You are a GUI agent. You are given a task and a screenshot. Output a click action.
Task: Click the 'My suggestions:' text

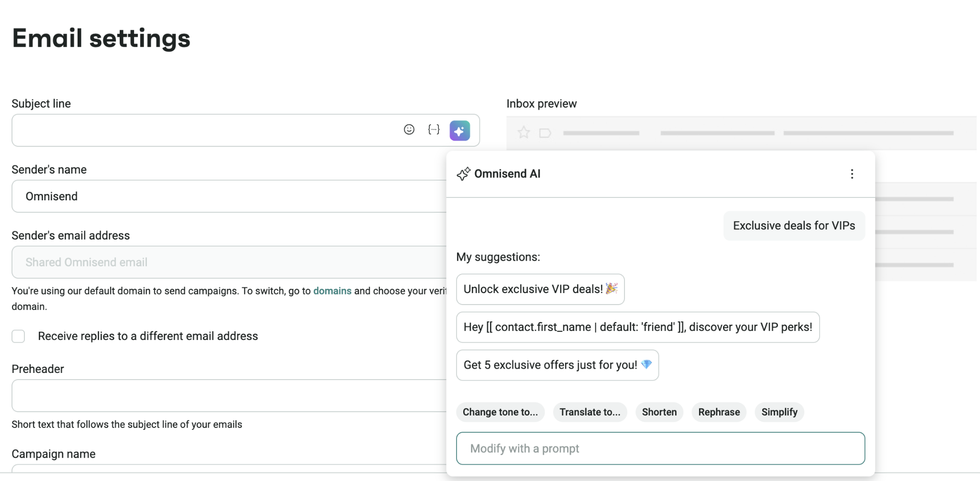pos(498,257)
